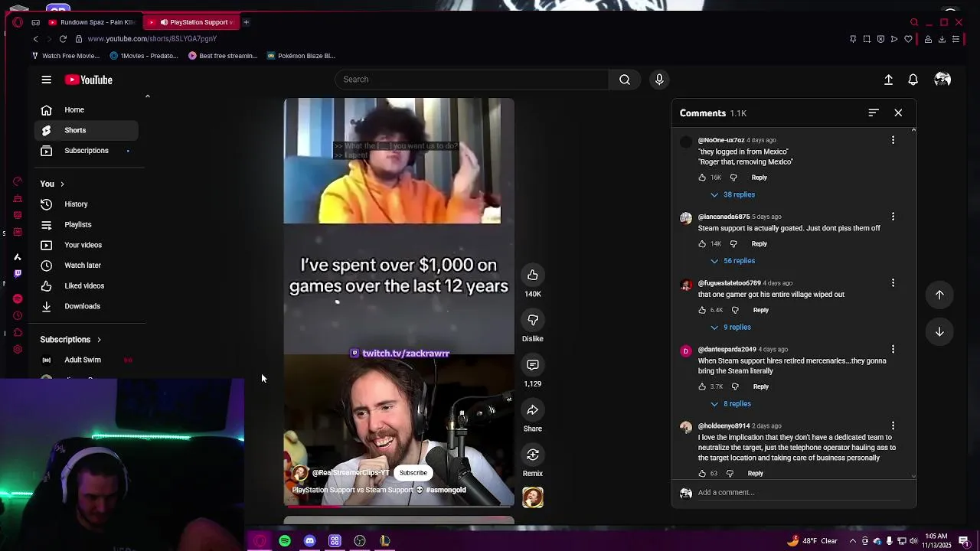Image resolution: width=980 pixels, height=551 pixels.
Task: Click the search magnifier button
Action: pyautogui.click(x=625, y=80)
